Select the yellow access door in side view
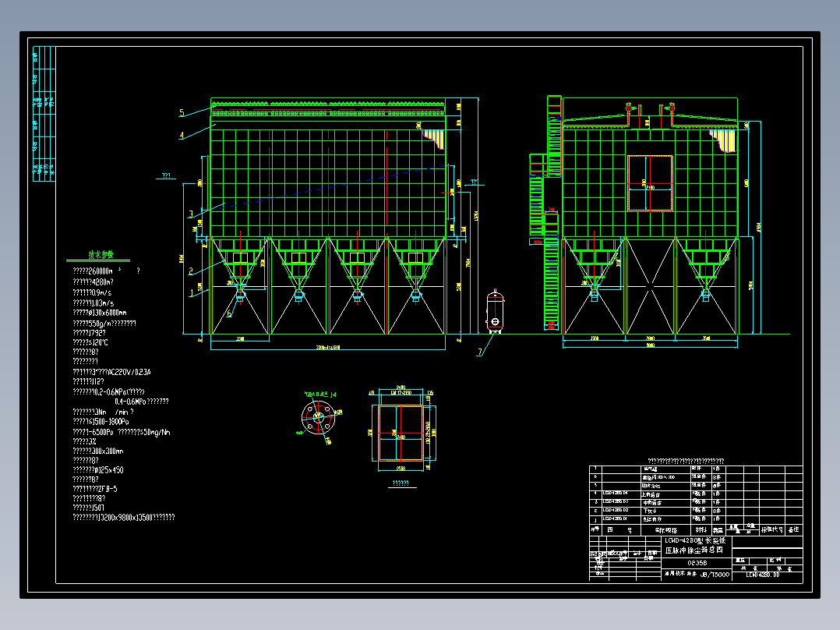This screenshot has height=630, width=840. (650, 183)
